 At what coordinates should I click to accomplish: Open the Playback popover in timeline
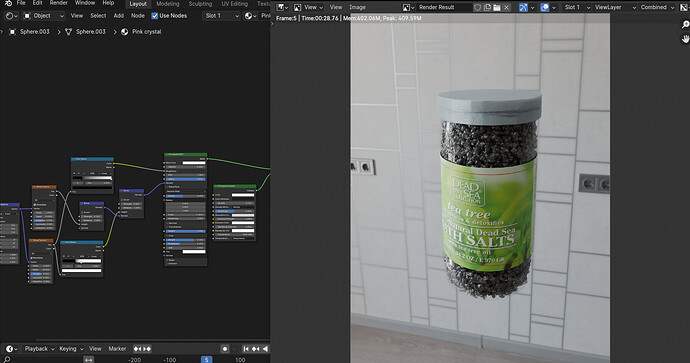coord(39,349)
